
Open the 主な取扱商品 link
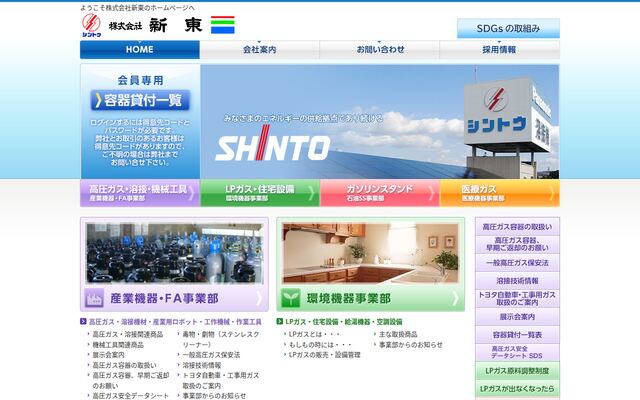[398, 334]
